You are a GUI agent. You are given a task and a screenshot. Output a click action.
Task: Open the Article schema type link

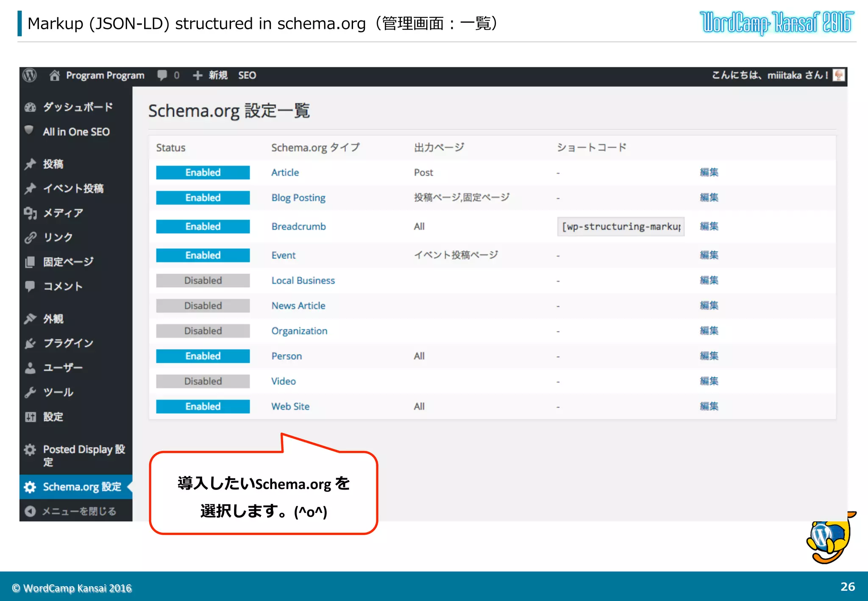coord(285,173)
